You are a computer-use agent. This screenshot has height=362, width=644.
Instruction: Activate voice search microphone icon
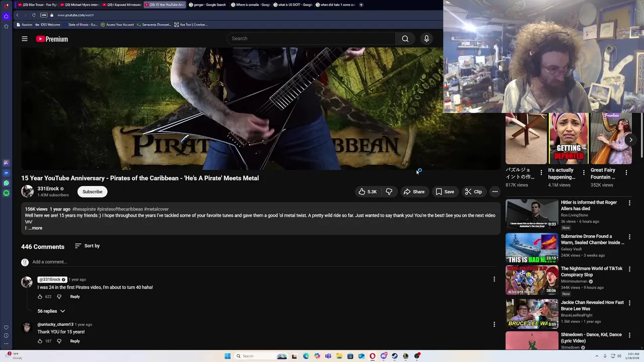point(427,39)
